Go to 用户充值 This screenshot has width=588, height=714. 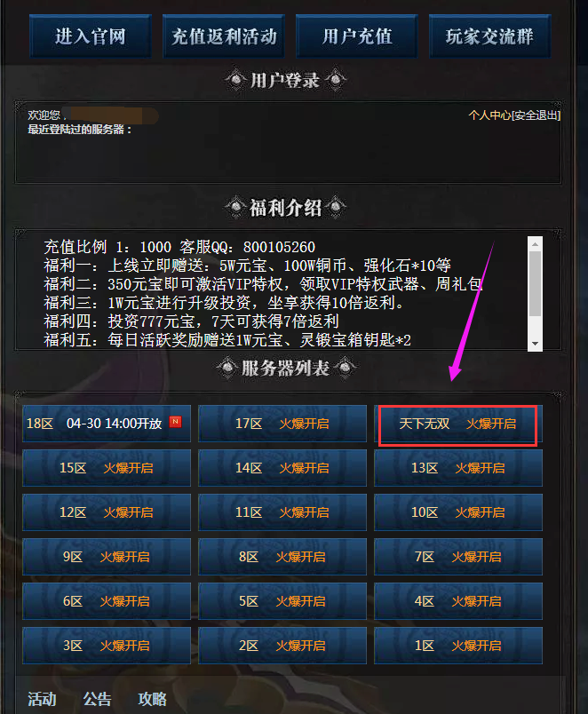point(357,36)
